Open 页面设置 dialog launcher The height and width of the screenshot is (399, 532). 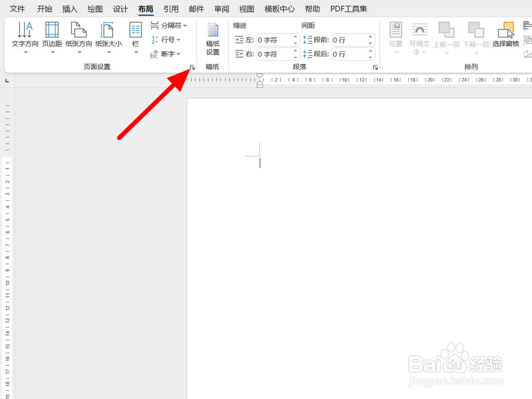pyautogui.click(x=192, y=67)
